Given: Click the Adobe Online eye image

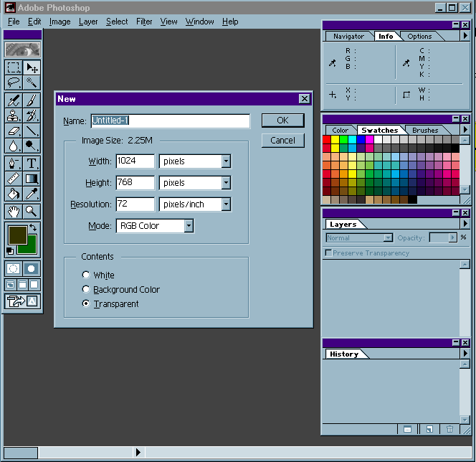Looking at the screenshot, I should click(x=22, y=49).
